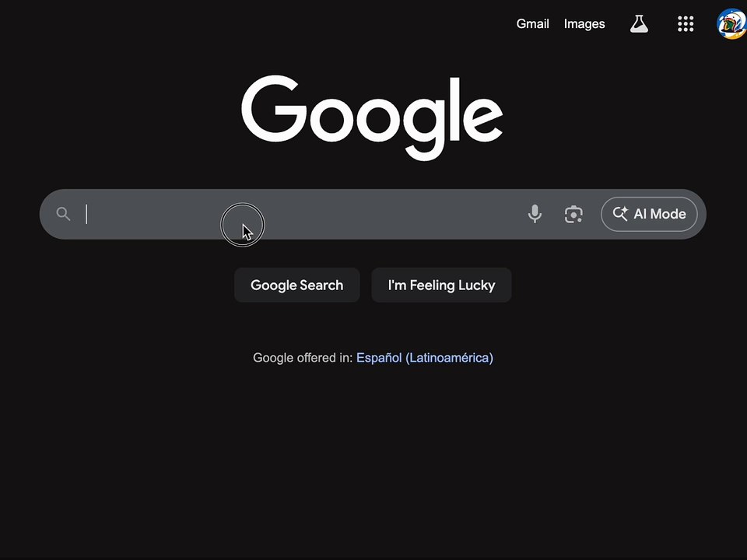Click the Google Search button
The height and width of the screenshot is (560, 747).
point(296,285)
